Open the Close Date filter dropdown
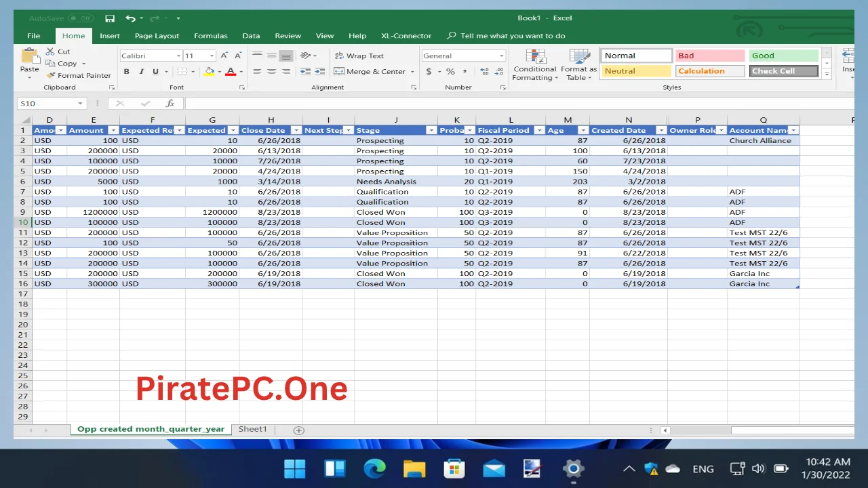Image resolution: width=868 pixels, height=488 pixels. [296, 130]
